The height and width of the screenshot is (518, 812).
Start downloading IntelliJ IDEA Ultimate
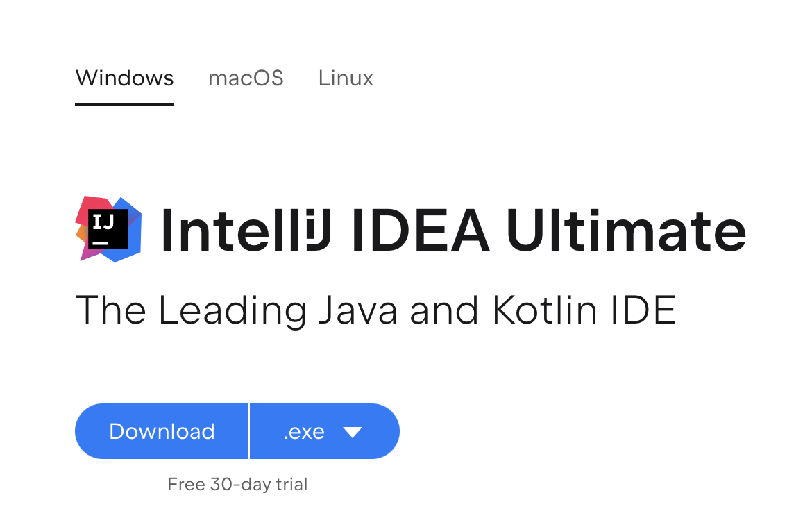point(161,431)
